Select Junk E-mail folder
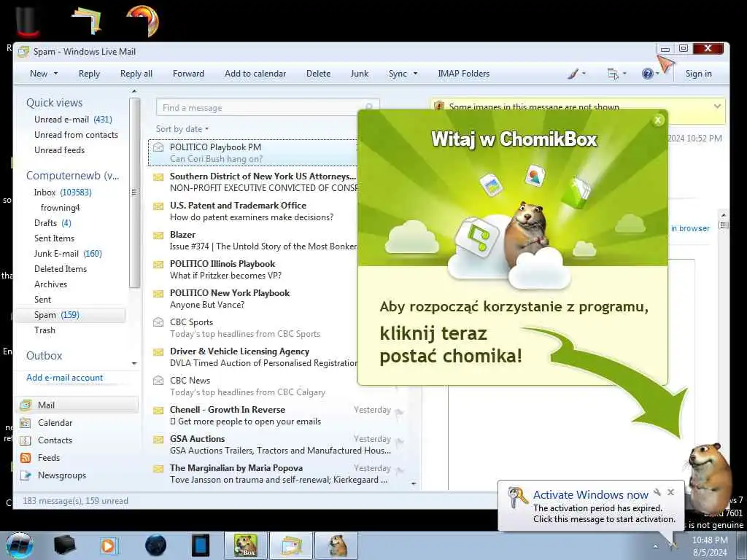747x560 pixels. [68, 254]
